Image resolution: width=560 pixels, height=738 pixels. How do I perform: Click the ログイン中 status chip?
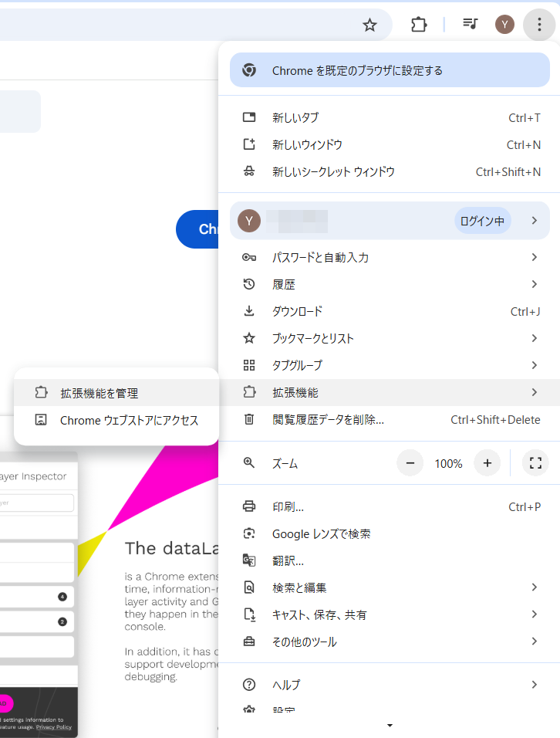coord(482,221)
